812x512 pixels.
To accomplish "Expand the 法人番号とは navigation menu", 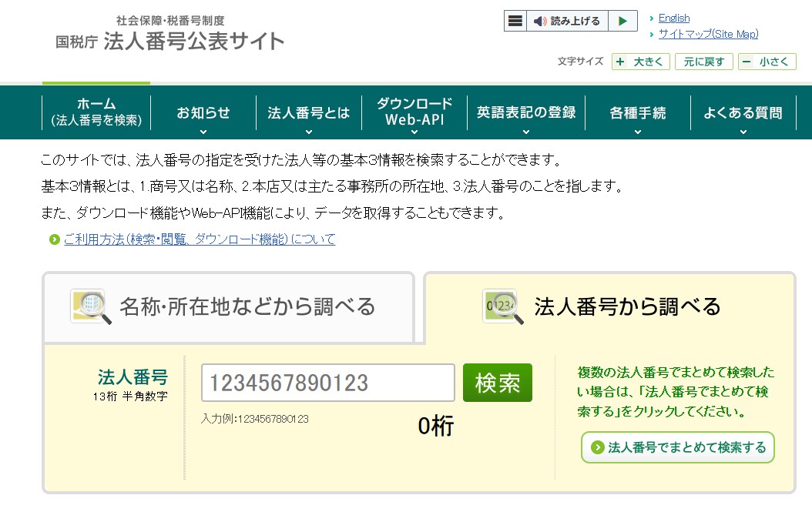I will [x=309, y=114].
